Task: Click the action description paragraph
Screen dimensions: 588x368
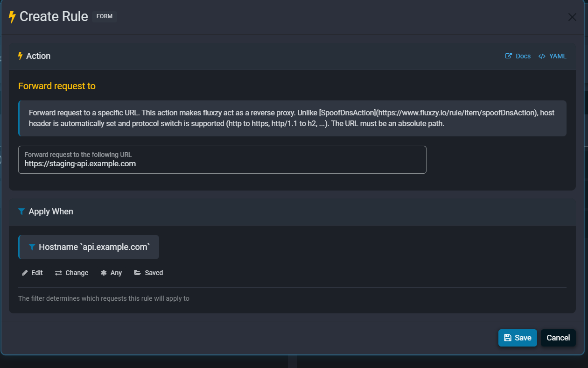Action: point(292,119)
